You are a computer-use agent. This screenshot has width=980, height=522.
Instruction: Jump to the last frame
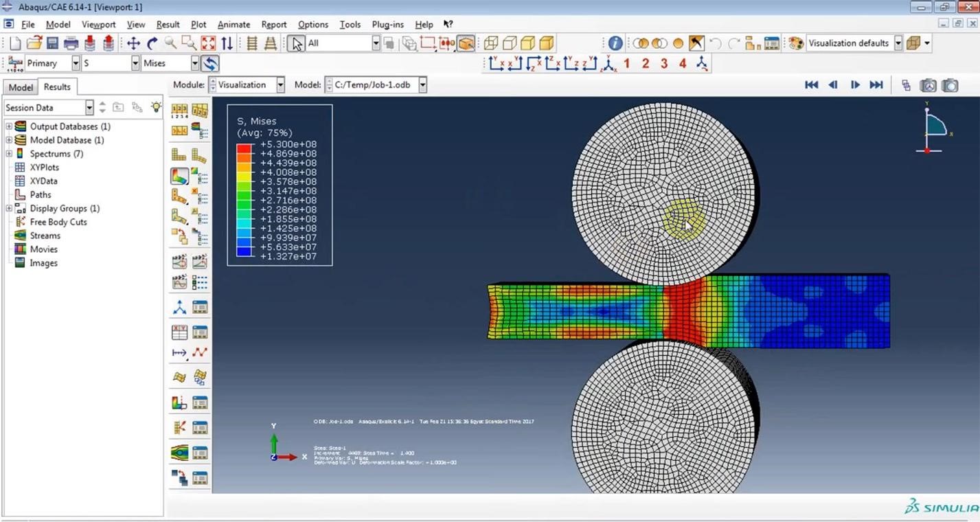click(876, 85)
